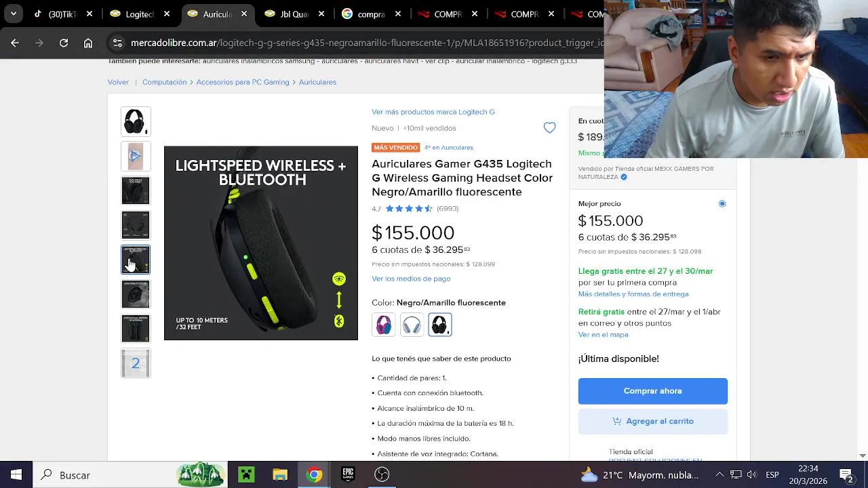868x488 pixels.
Task: Select the Lightspeed wireless gallery thumbnail
Action: (136, 260)
